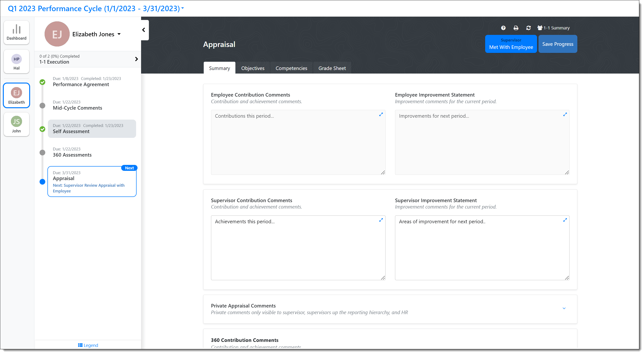This screenshot has height=354, width=644.
Task: Switch to the Objectives tab
Action: (x=253, y=68)
